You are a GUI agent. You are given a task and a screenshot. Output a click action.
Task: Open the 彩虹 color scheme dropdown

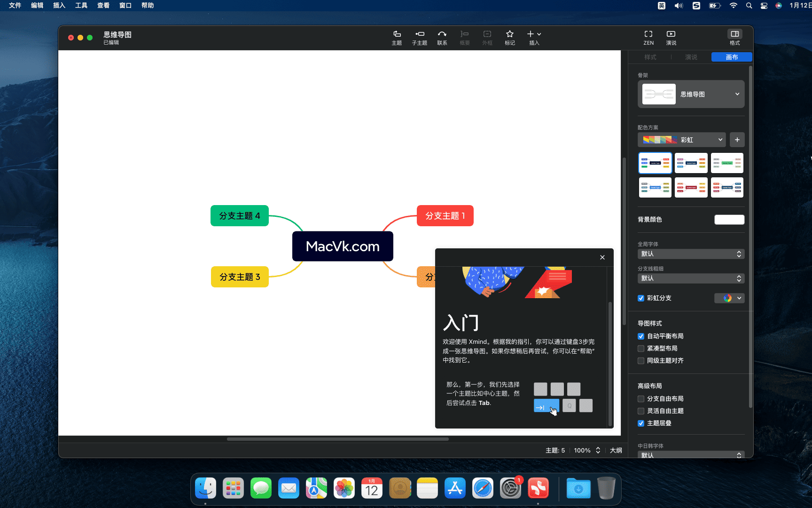[682, 140]
